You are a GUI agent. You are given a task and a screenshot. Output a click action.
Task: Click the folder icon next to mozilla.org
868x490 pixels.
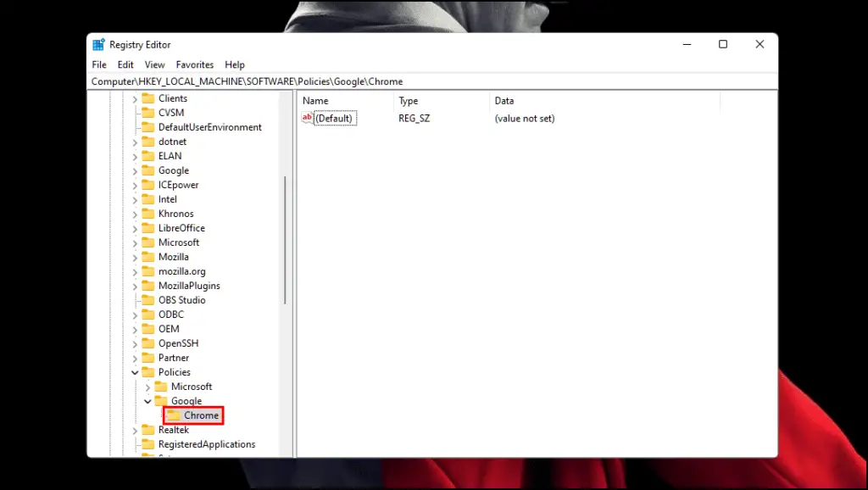[147, 271]
